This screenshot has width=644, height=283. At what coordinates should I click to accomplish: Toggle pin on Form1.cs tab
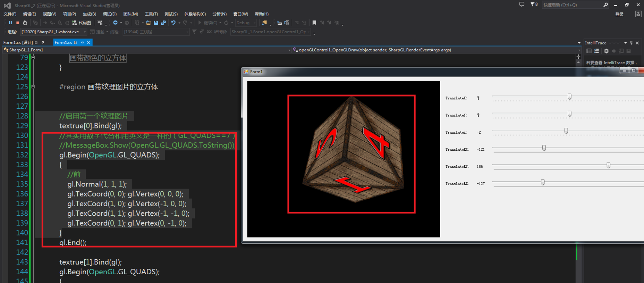click(x=82, y=42)
